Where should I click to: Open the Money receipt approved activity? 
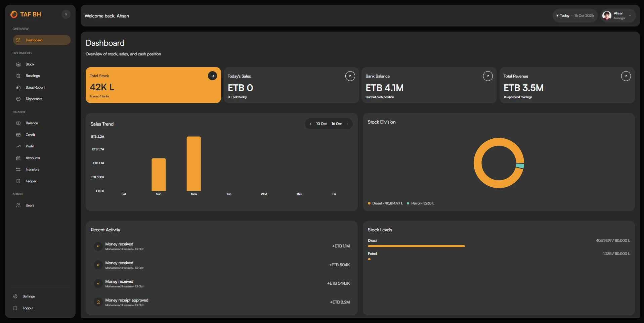click(x=222, y=302)
